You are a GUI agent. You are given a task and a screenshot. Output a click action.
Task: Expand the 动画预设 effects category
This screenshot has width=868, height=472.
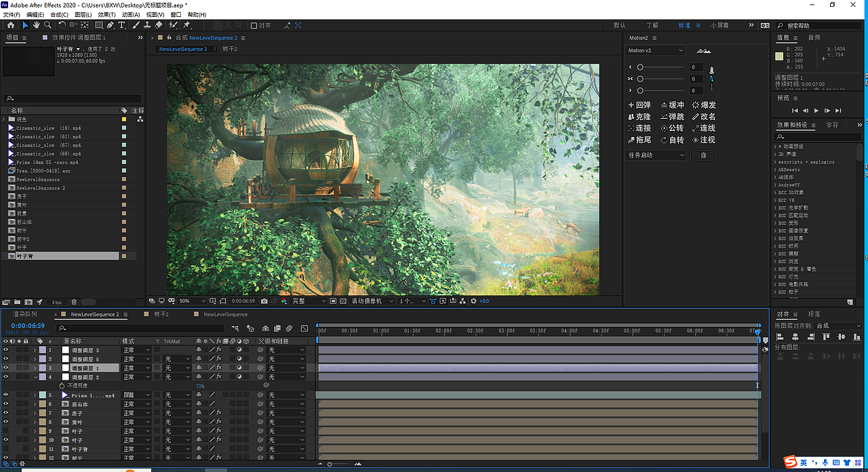coord(775,146)
